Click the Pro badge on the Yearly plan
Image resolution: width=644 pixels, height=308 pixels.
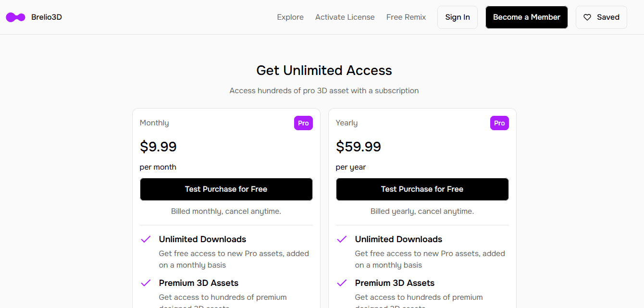tap(499, 123)
